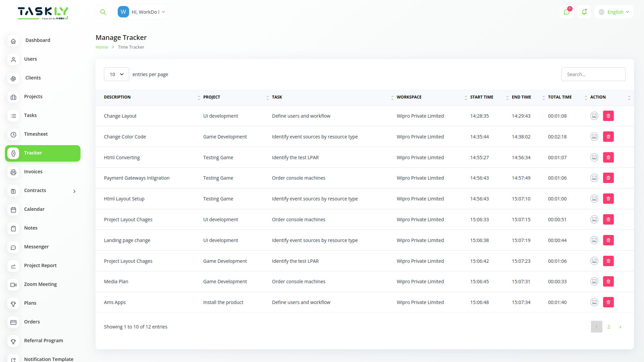
Task: Open the Dashboard from the sidebar
Action: [38, 40]
